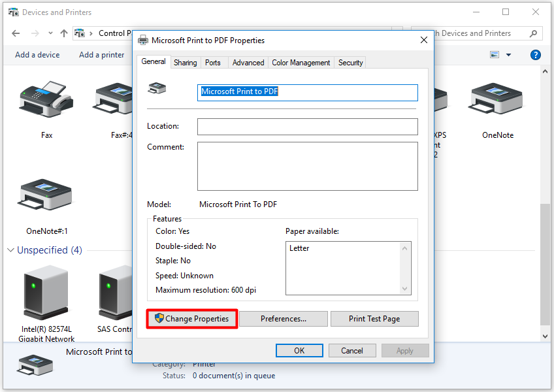This screenshot has height=392, width=554.
Task: Select the Fax#:4 printer icon
Action: click(113, 99)
